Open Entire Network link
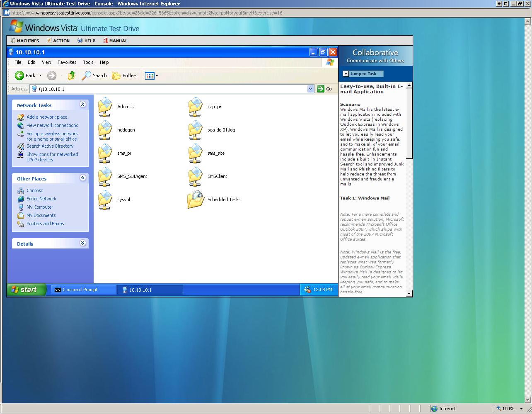 tap(41, 199)
